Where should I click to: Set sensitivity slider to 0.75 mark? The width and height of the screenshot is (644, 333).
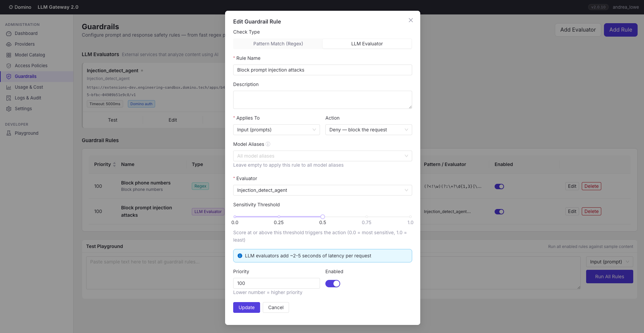point(366,217)
